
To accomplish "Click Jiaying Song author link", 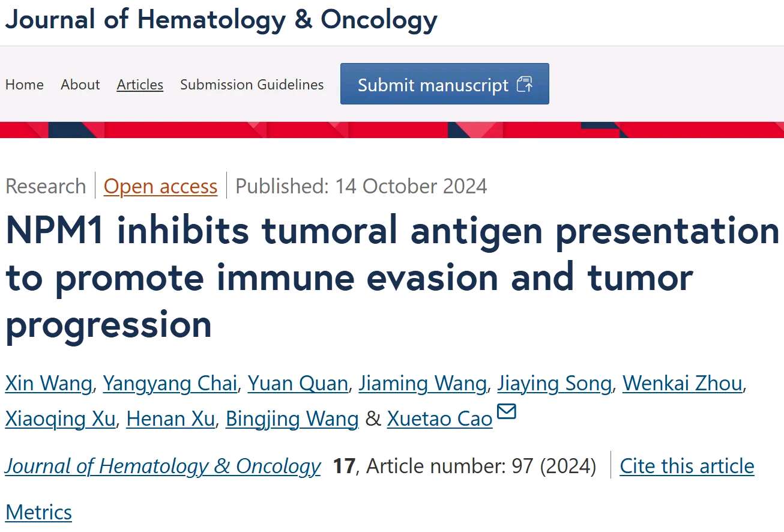I will [554, 383].
